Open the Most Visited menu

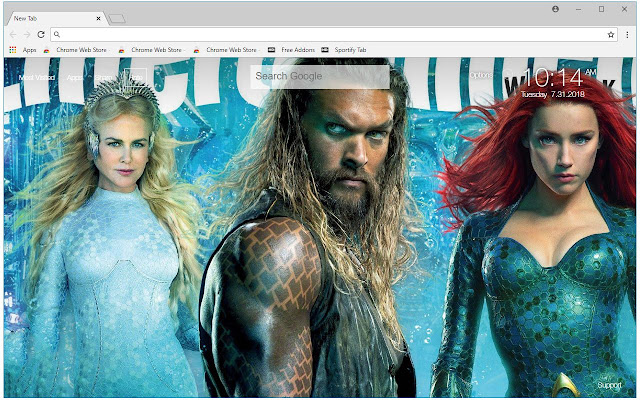tap(37, 78)
